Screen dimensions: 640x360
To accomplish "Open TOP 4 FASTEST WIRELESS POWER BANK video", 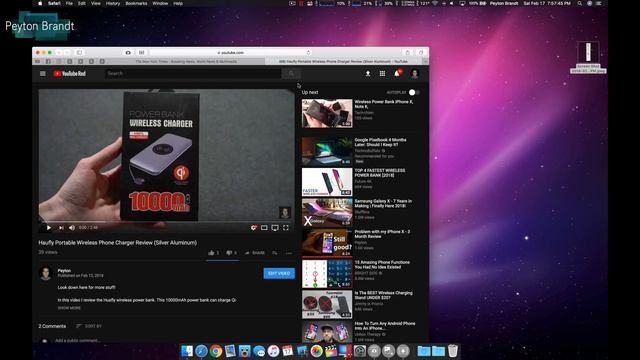I will pos(380,173).
